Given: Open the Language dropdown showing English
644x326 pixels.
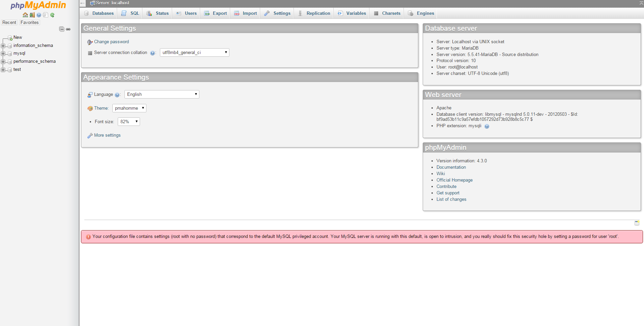Looking at the screenshot, I should 162,94.
